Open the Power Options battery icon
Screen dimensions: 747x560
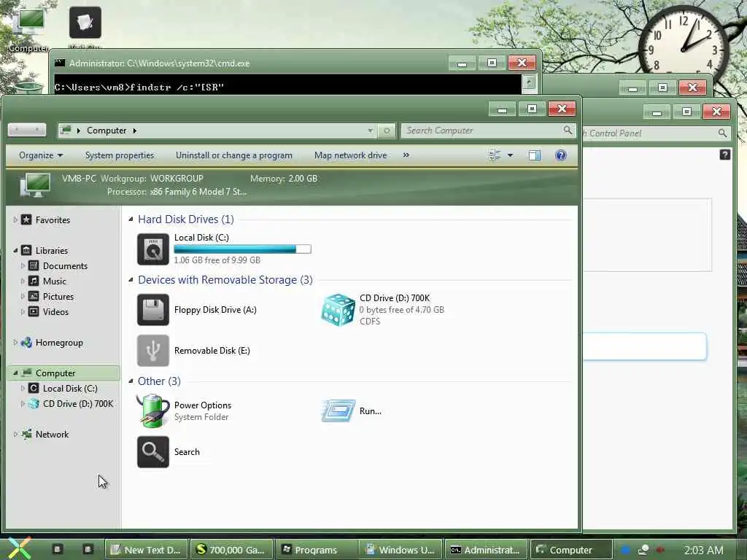coord(153,411)
